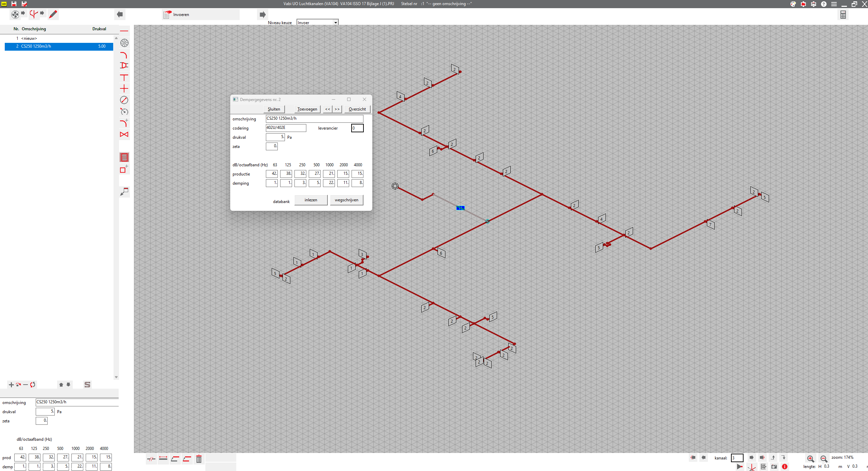Click the camera snapshot icon
868x471 pixels.
pos(774,467)
